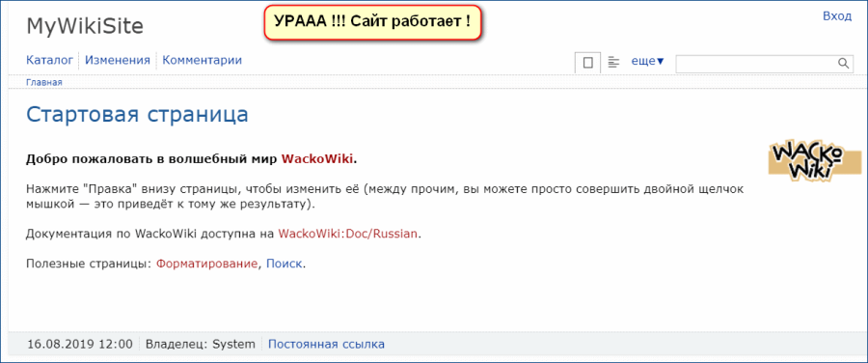Select the revisions list icon

[x=613, y=62]
